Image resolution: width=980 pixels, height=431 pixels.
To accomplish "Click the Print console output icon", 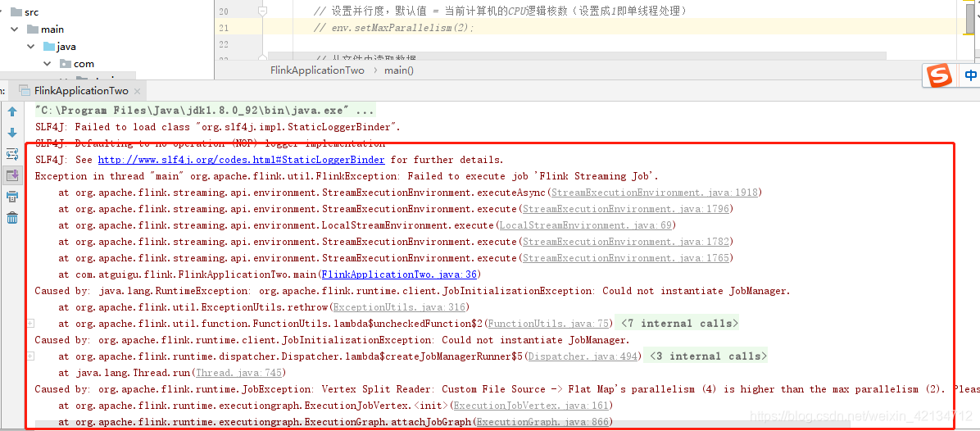I will [x=11, y=197].
